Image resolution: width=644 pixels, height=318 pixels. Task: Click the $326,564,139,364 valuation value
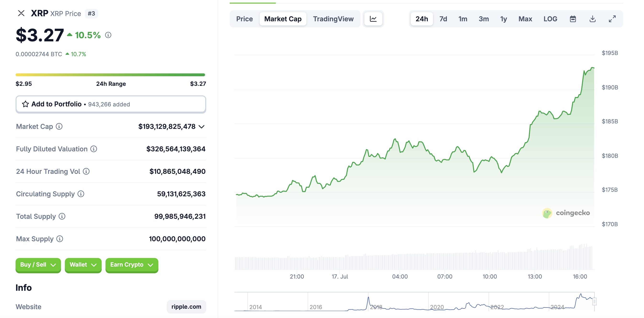pyautogui.click(x=176, y=149)
